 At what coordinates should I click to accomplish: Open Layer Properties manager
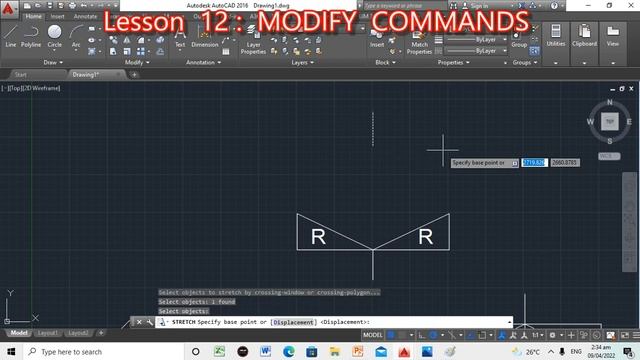tap(253, 41)
